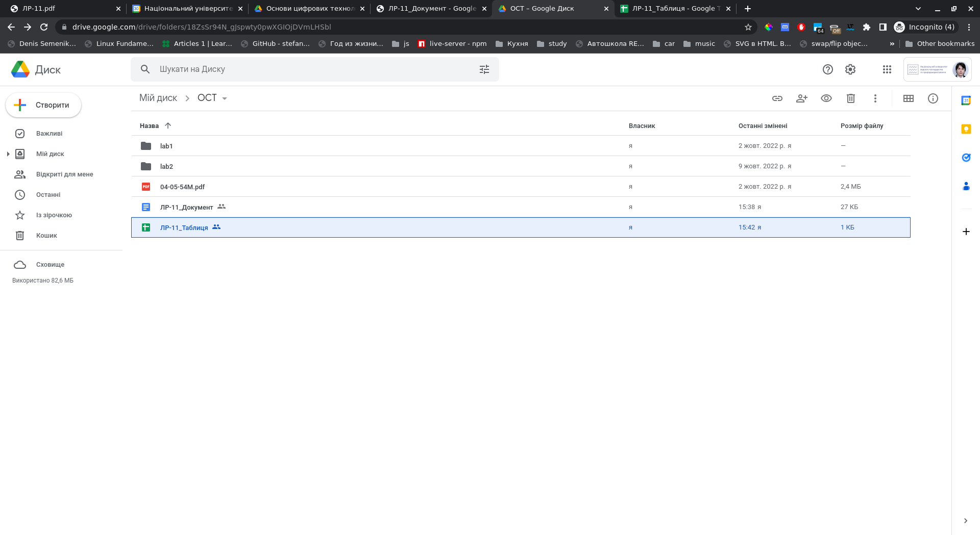Screen dimensions: 980x535
Task: Open Drive settings gear
Action: (x=850, y=69)
